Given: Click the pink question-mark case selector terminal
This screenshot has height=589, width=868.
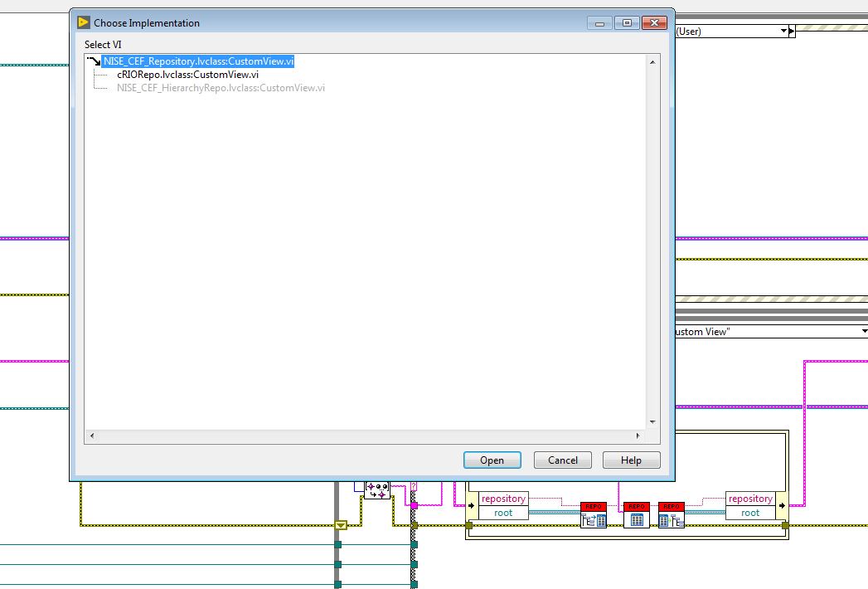Looking at the screenshot, I should [x=414, y=486].
